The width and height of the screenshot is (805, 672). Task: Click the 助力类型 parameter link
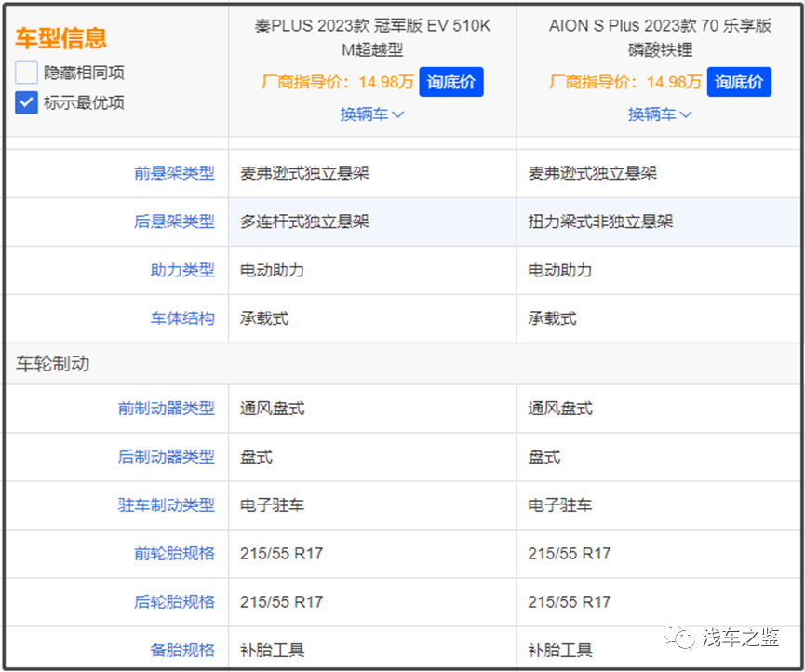(x=182, y=270)
